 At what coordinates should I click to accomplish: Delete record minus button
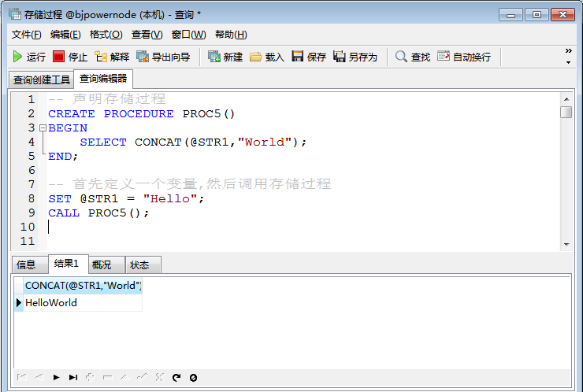pyautogui.click(x=107, y=378)
